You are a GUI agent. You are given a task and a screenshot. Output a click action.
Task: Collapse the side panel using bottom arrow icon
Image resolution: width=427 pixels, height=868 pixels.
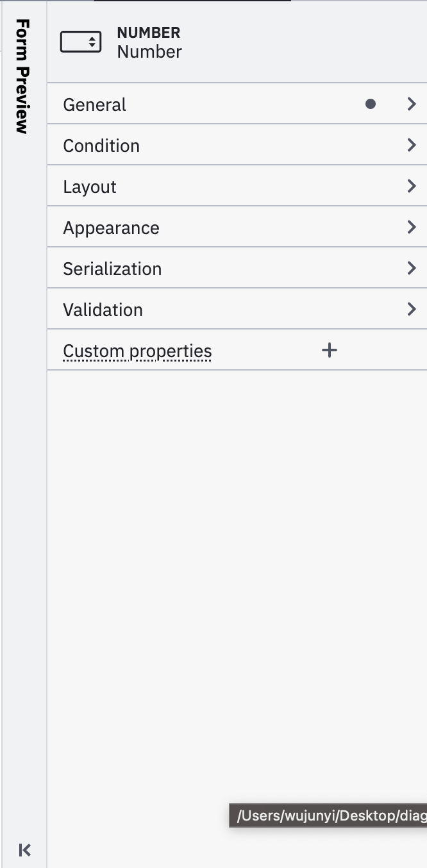(x=25, y=850)
